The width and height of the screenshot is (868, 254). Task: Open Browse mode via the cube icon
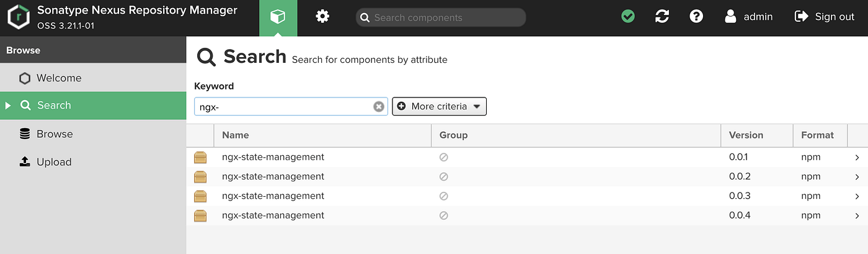point(278,17)
